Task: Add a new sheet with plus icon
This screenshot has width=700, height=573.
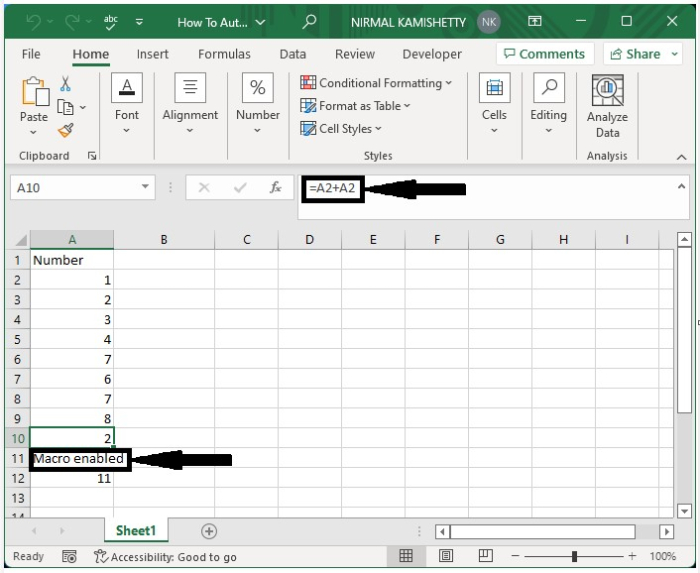Action: 209,531
